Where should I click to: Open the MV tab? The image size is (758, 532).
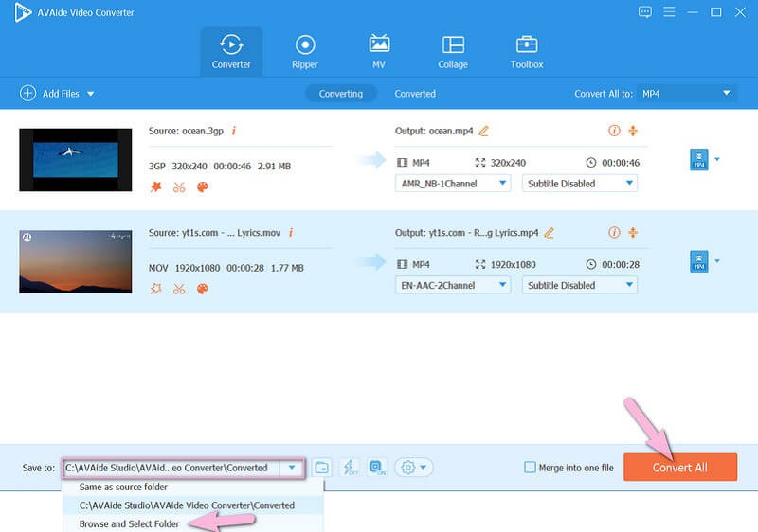(x=379, y=52)
